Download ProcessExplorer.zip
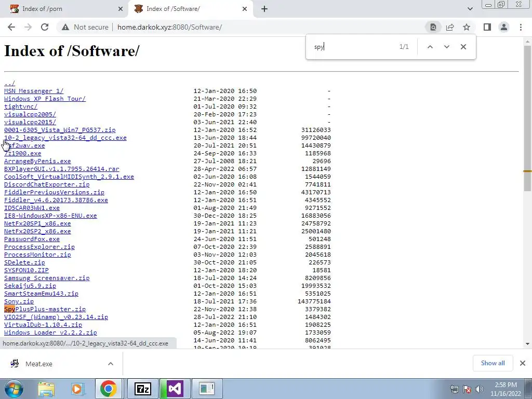The width and height of the screenshot is (532, 399). coord(39,247)
